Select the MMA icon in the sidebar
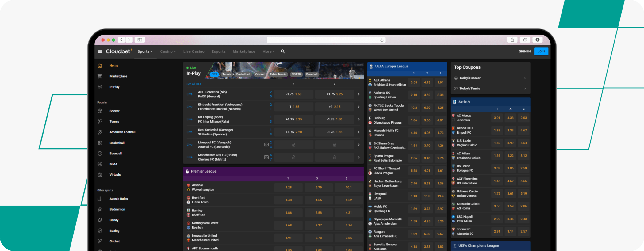This screenshot has height=251, width=644. (x=100, y=164)
